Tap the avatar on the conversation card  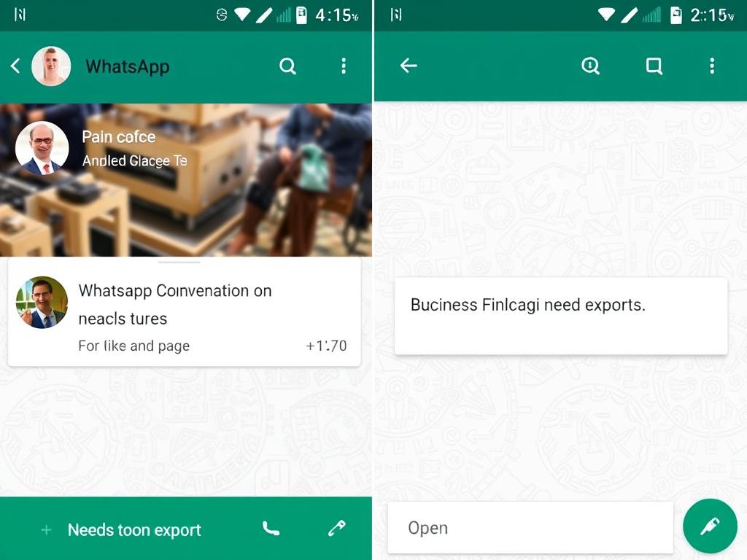coord(42,303)
